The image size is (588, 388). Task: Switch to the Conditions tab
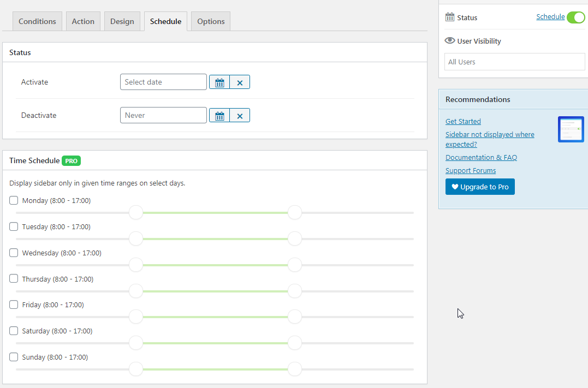click(37, 21)
